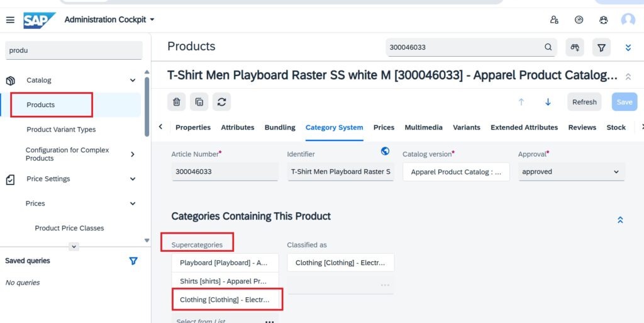Image resolution: width=644 pixels, height=323 pixels.
Task: Click the Article Number field
Action: 225,172
